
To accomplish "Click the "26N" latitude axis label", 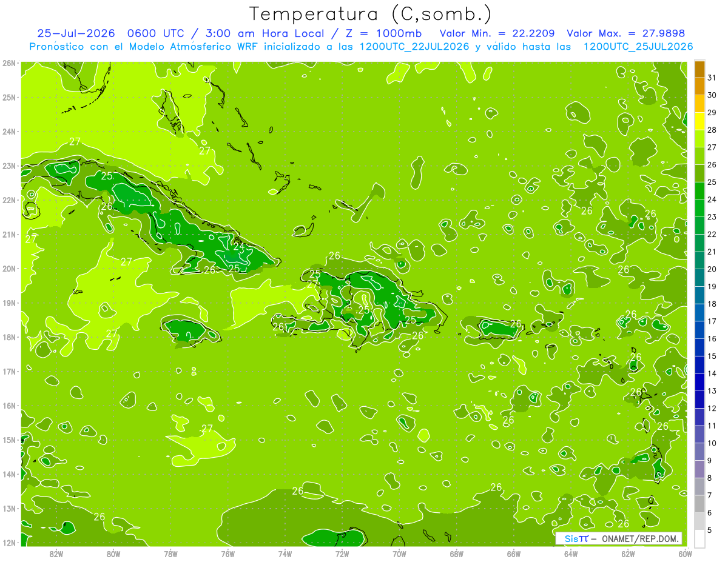I will pyautogui.click(x=8, y=63).
